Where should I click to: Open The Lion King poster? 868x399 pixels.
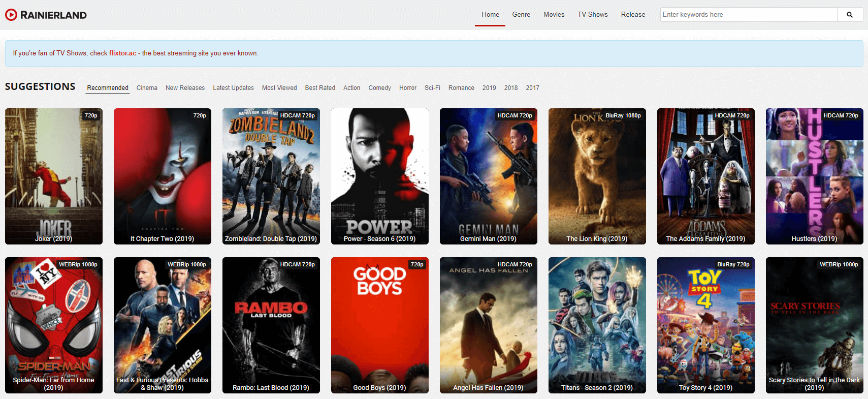pos(597,176)
